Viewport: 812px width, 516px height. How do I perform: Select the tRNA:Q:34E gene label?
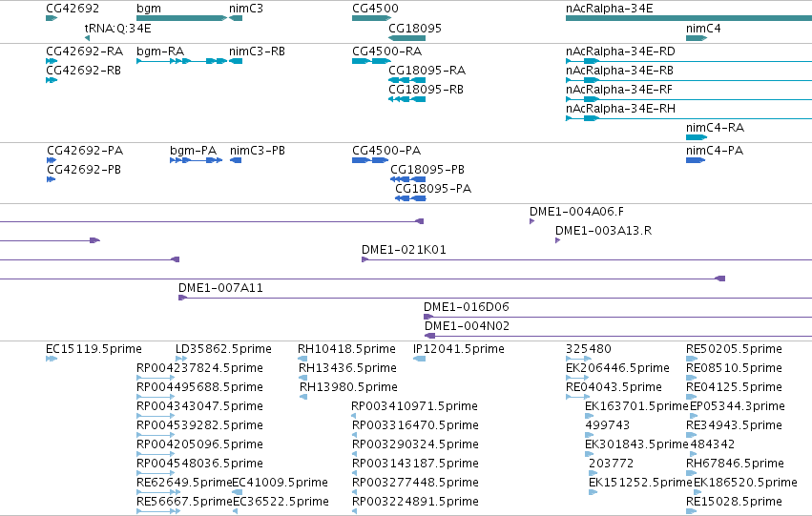point(118,29)
